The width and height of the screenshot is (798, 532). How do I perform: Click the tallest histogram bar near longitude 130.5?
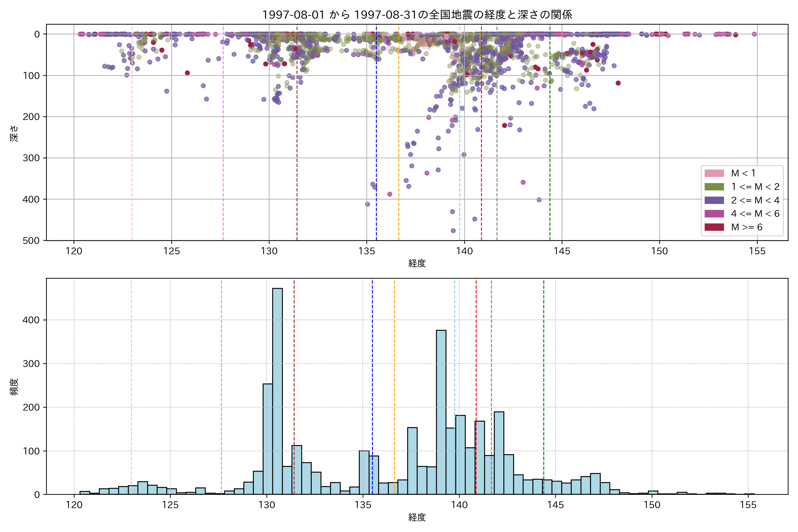278,390
